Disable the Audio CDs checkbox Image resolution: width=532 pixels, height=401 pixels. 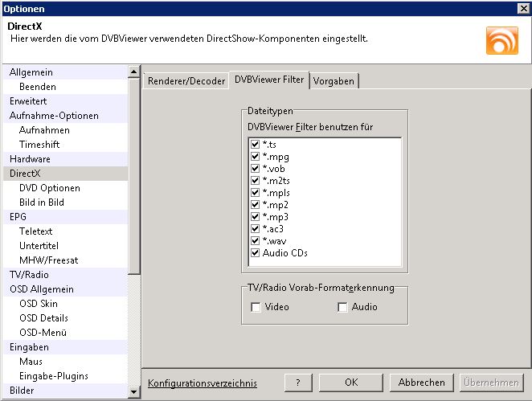pos(255,253)
